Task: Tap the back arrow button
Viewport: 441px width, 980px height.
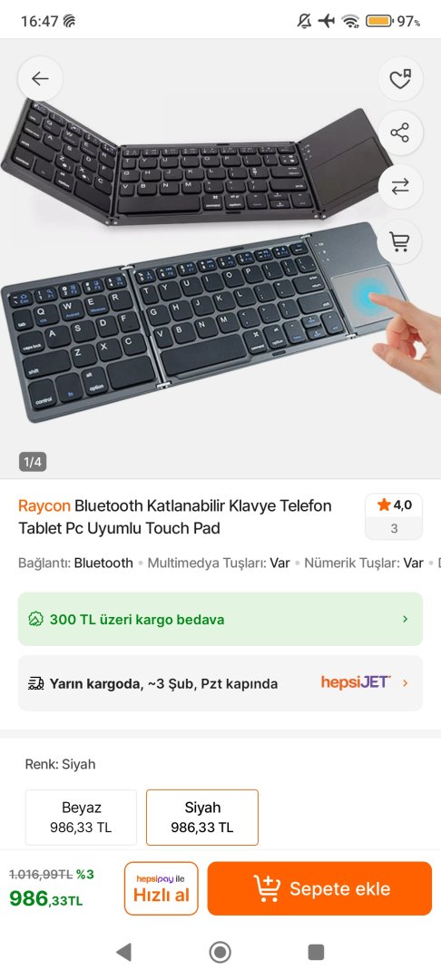Action: pos(40,79)
